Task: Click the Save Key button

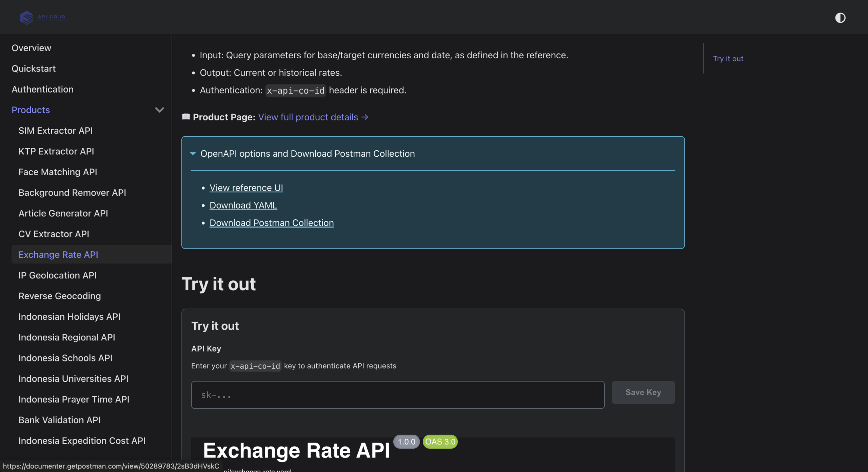Action: (643, 392)
